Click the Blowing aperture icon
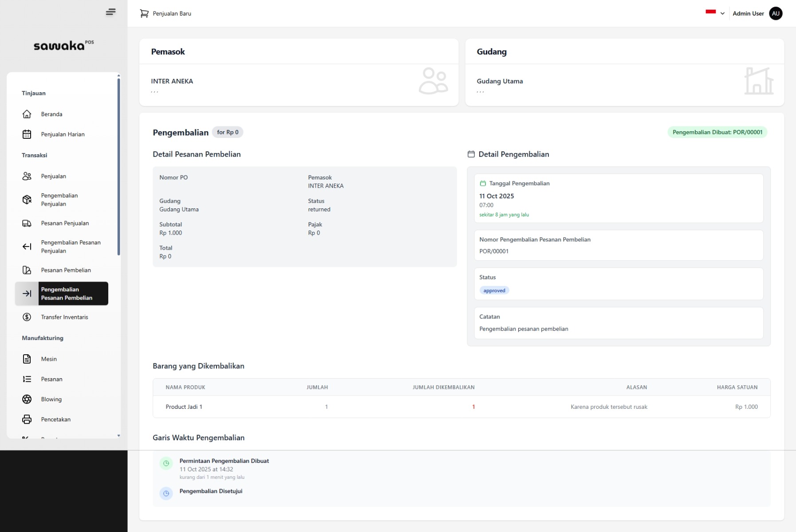 click(27, 399)
